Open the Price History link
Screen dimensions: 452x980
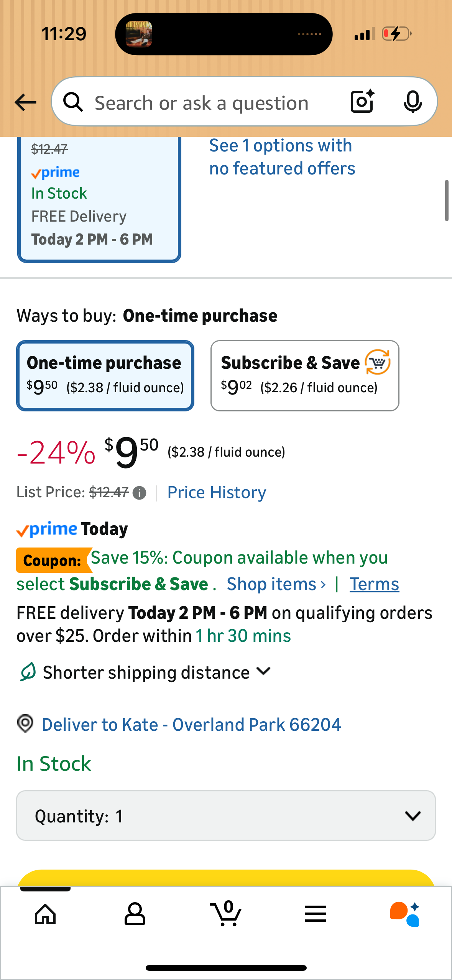pyautogui.click(x=216, y=492)
